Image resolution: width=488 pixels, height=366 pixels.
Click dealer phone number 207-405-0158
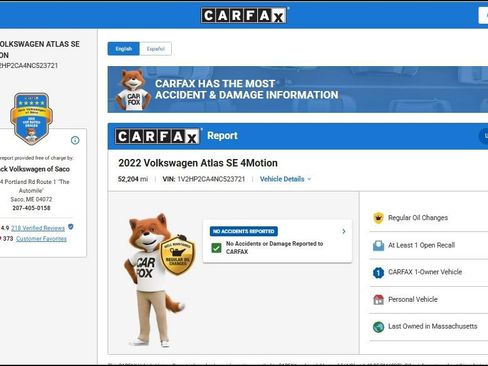tap(31, 208)
